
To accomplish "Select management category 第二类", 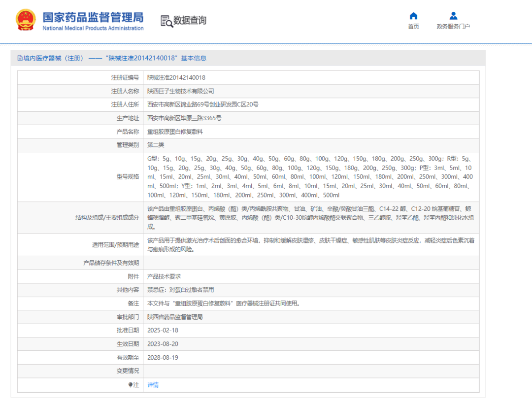I will tap(156, 145).
